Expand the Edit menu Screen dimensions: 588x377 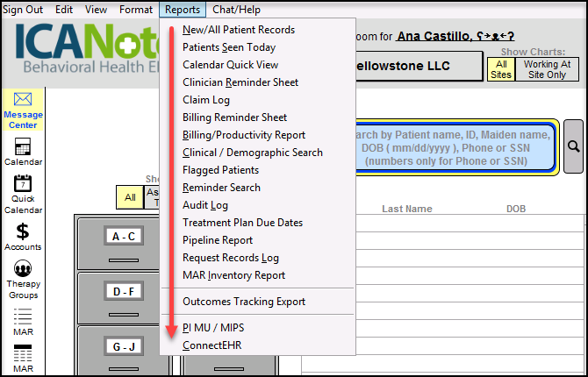click(64, 10)
